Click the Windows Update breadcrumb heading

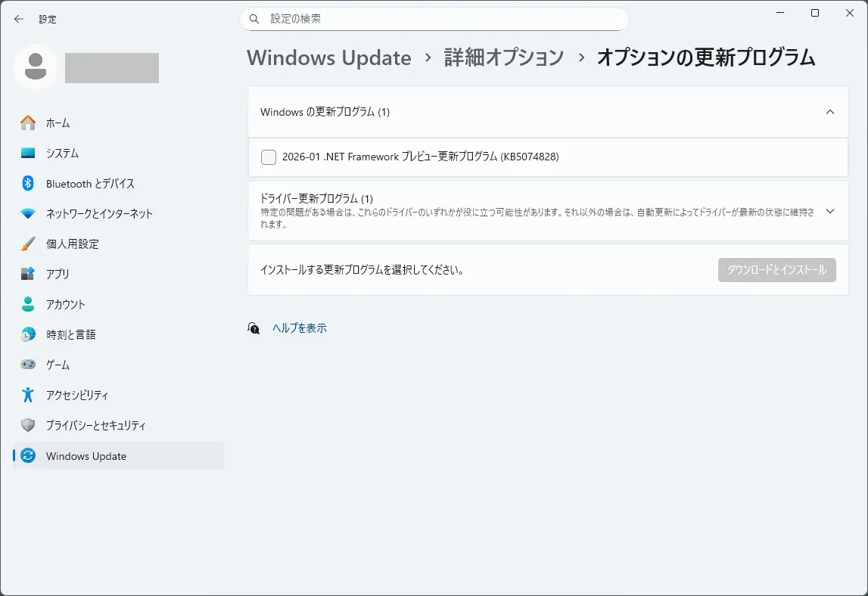[x=329, y=57]
